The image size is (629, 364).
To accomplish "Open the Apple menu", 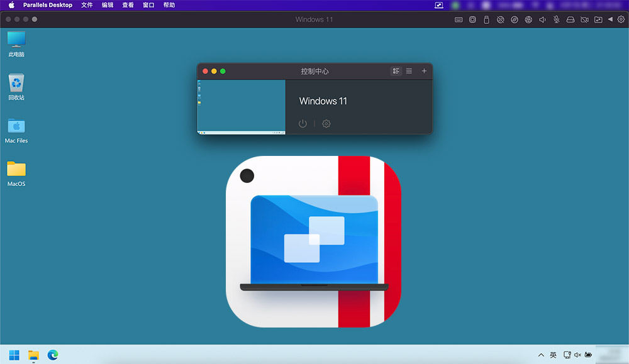I will [11, 5].
